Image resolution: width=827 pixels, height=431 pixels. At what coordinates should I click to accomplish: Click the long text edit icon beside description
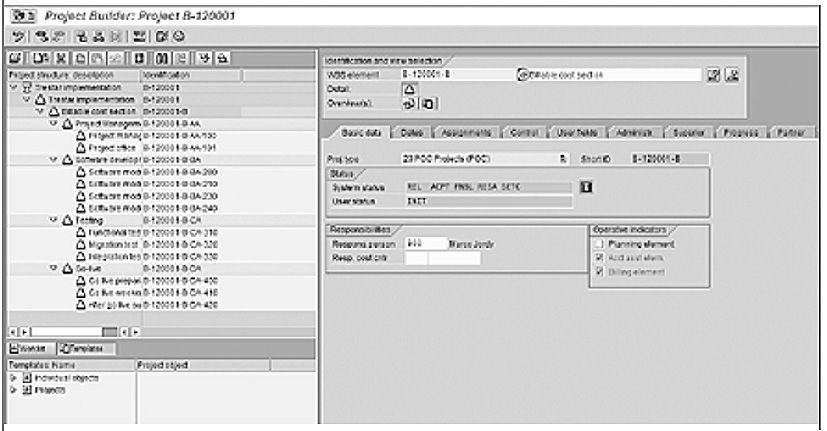[x=712, y=74]
